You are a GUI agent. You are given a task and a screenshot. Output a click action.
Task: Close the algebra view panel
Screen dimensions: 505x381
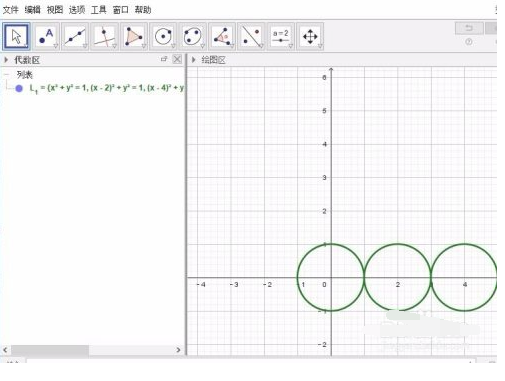point(177,59)
